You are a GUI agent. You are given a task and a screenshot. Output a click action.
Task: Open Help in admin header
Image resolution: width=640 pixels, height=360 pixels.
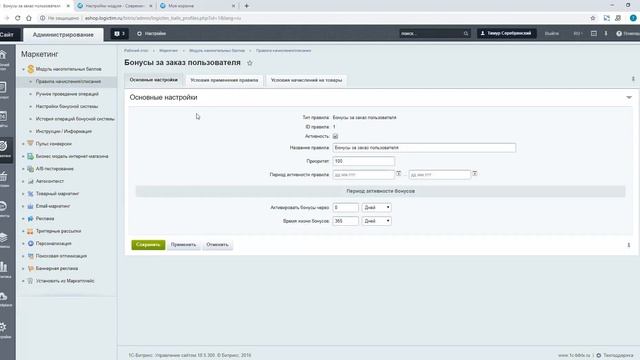628,33
